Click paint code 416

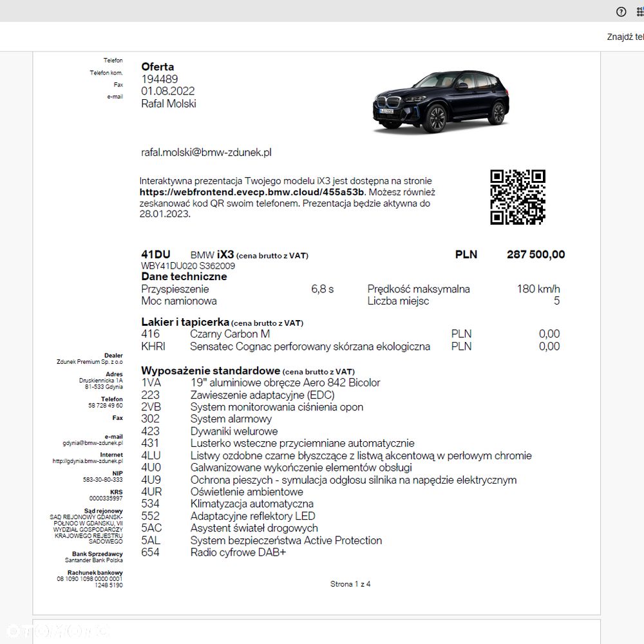point(150,334)
